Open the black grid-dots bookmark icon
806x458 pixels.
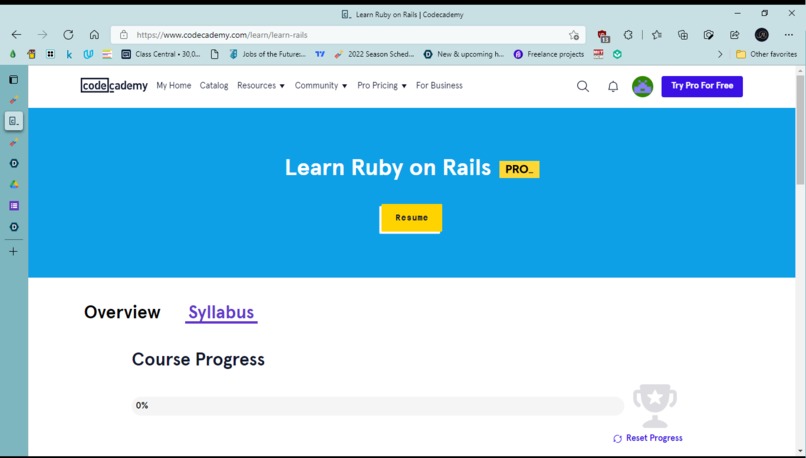click(x=50, y=54)
